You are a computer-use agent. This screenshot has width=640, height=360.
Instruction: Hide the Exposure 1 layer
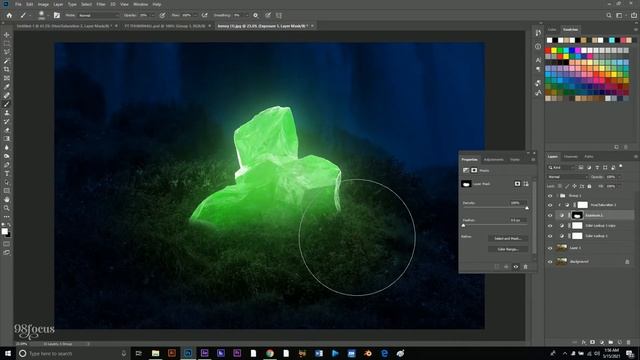tap(550, 215)
